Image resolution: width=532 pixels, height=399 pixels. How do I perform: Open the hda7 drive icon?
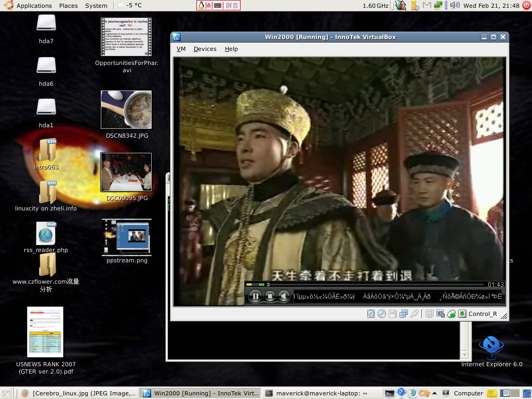(x=46, y=24)
